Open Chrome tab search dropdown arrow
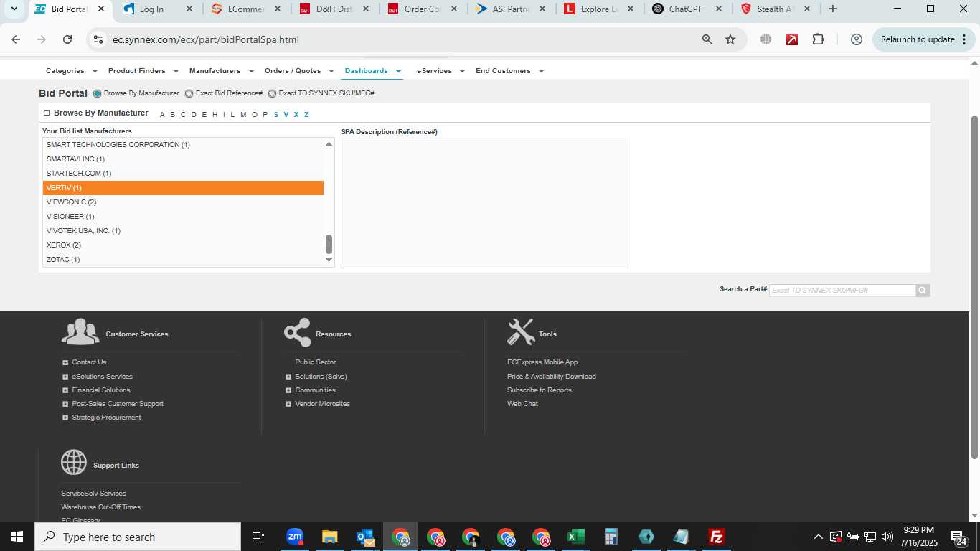Image resolution: width=980 pixels, height=551 pixels. click(x=14, y=9)
